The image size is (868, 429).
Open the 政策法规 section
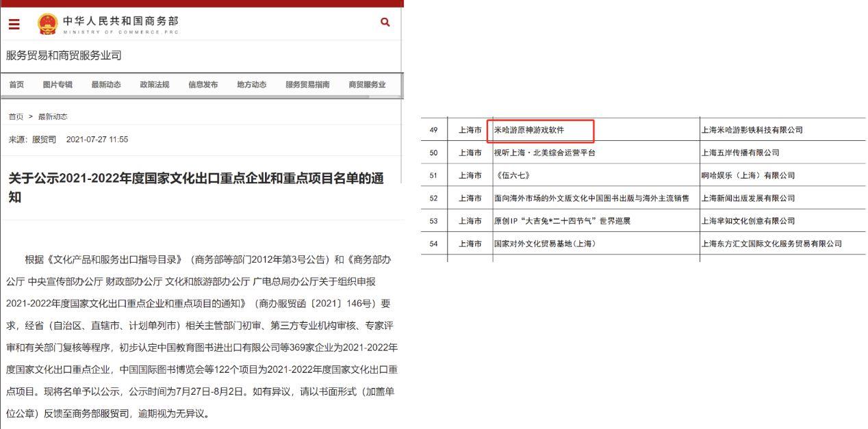(x=154, y=84)
